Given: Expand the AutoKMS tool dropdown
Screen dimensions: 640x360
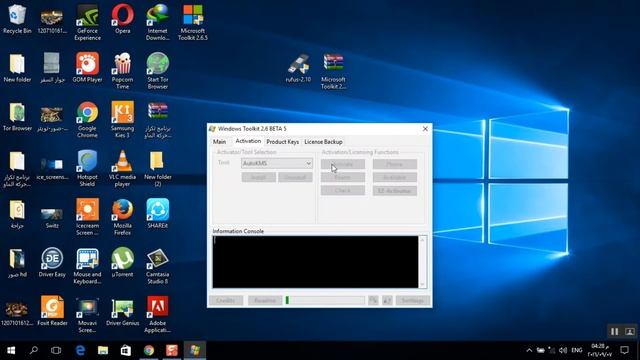Looking at the screenshot, I should coord(277,163).
